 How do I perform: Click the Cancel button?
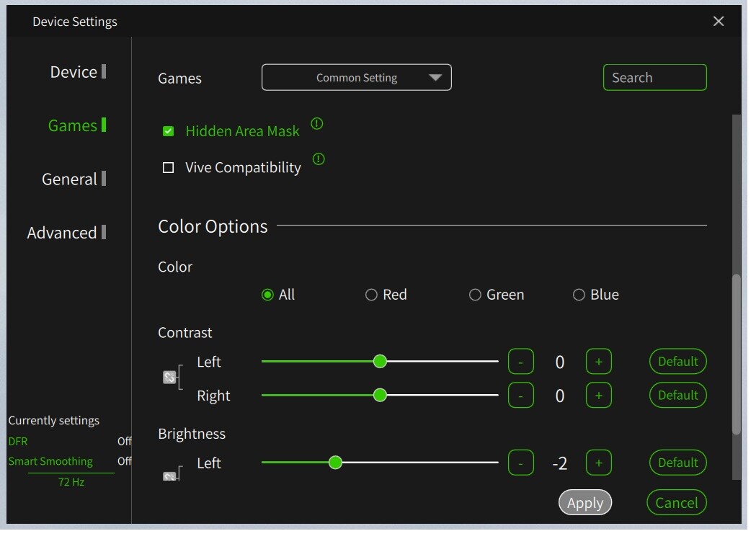677,502
